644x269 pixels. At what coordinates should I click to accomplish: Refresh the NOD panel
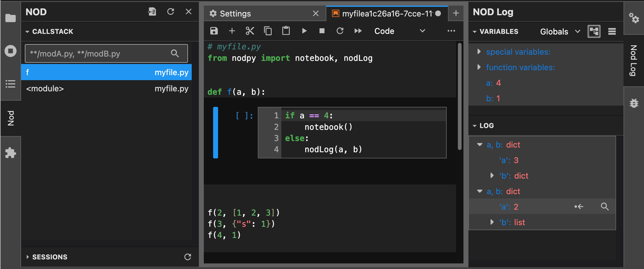click(171, 12)
